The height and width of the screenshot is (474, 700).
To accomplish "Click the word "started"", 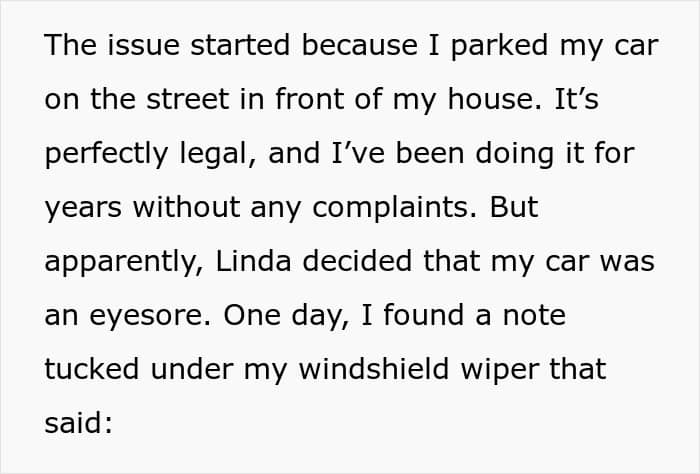I will click(240, 45).
